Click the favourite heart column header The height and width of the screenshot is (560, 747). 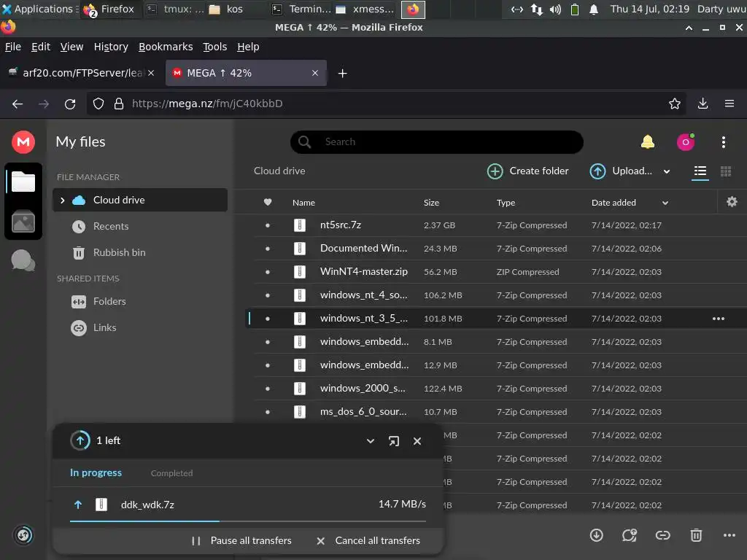click(x=268, y=203)
